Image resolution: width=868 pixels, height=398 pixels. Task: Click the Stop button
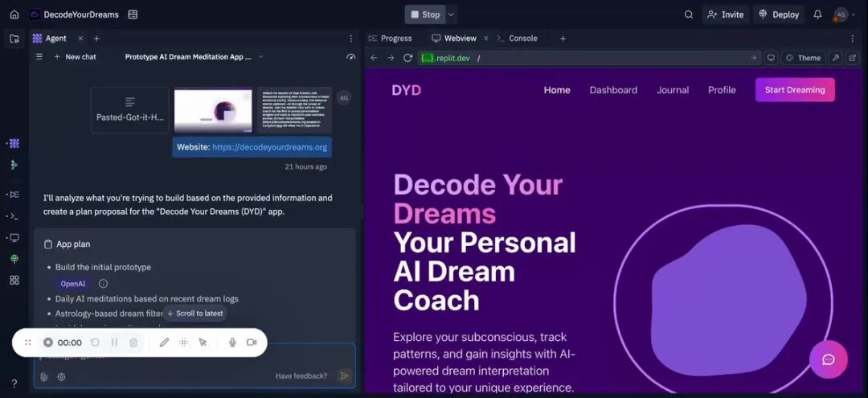pyautogui.click(x=425, y=15)
